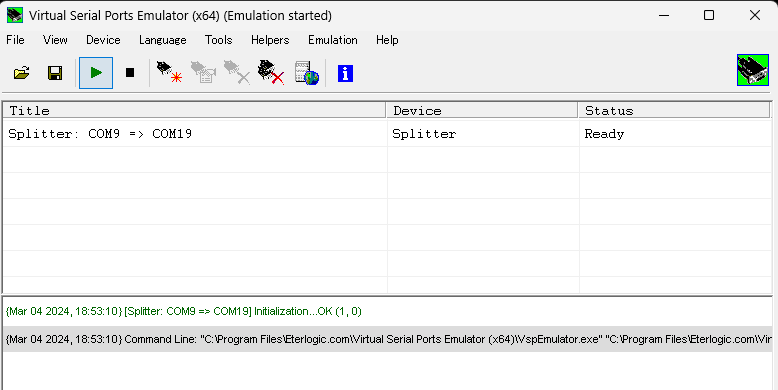The width and height of the screenshot is (778, 390).
Task: Click the app icon in title bar
Action: [14, 15]
